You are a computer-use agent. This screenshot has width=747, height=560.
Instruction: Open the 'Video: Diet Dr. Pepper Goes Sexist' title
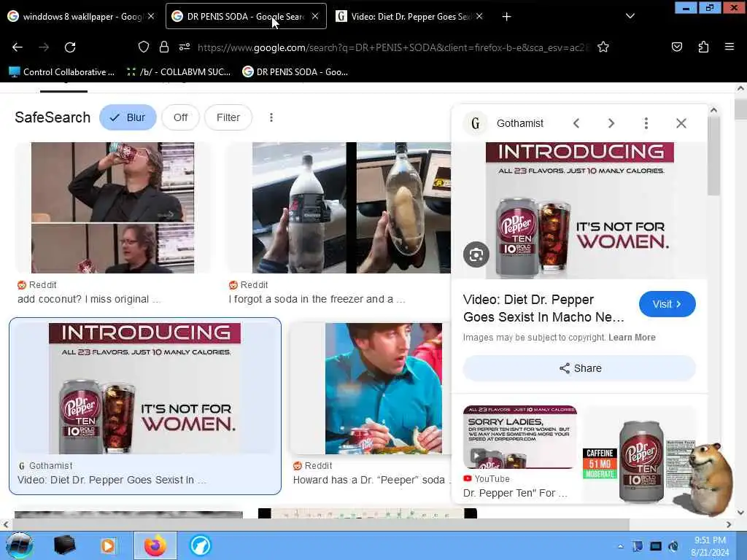tap(543, 308)
